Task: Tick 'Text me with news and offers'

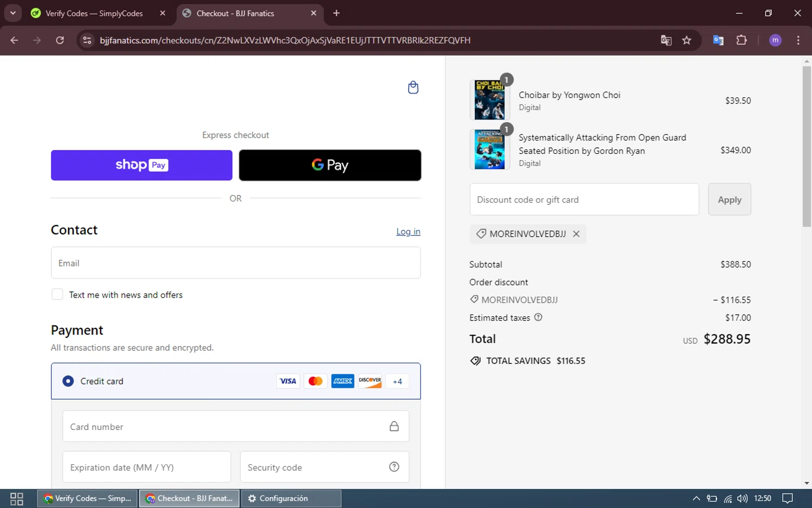Action: point(57,295)
